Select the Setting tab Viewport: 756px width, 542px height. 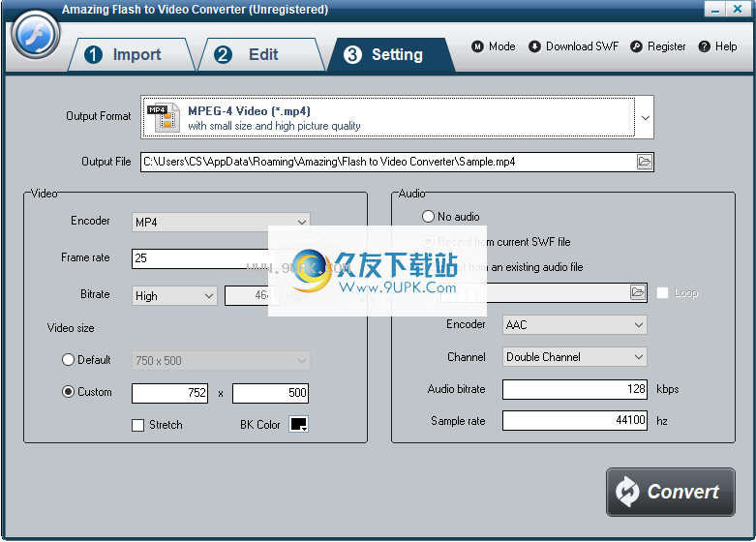[390, 54]
